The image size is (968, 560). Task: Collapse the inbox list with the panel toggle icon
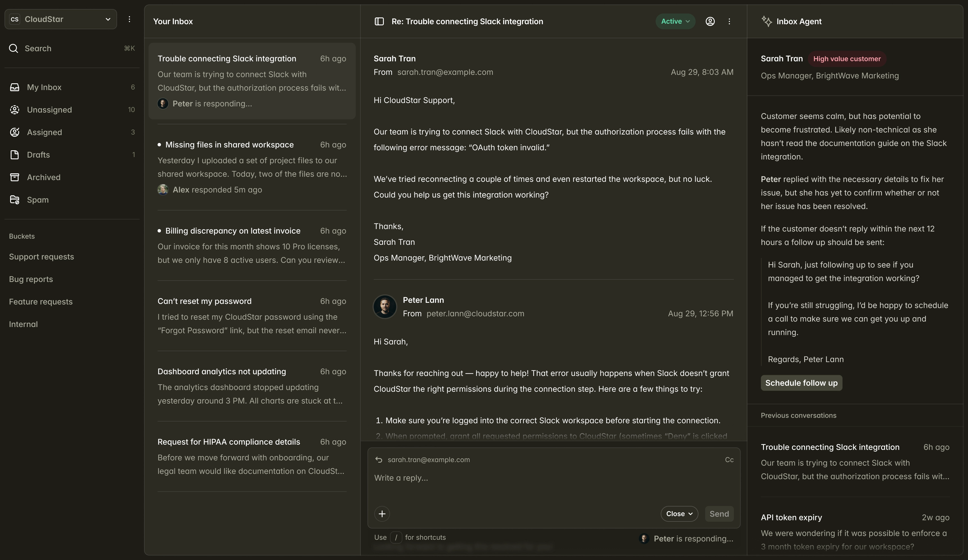379,21
